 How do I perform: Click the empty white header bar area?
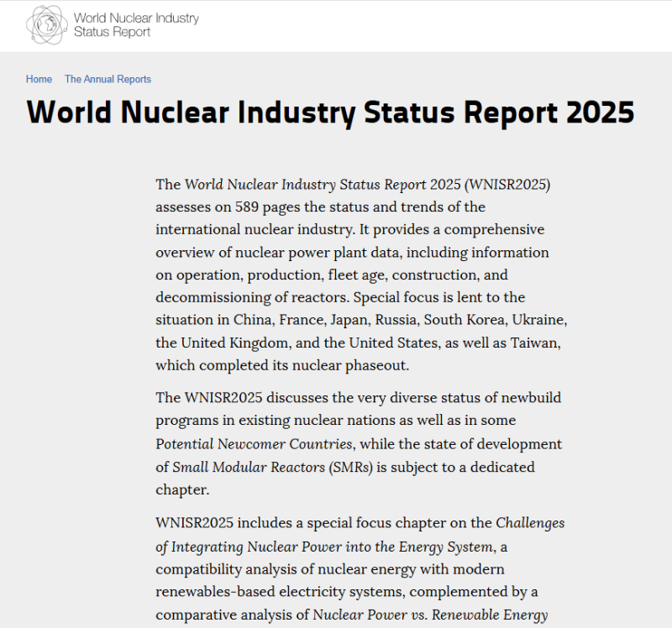[x=437, y=25]
